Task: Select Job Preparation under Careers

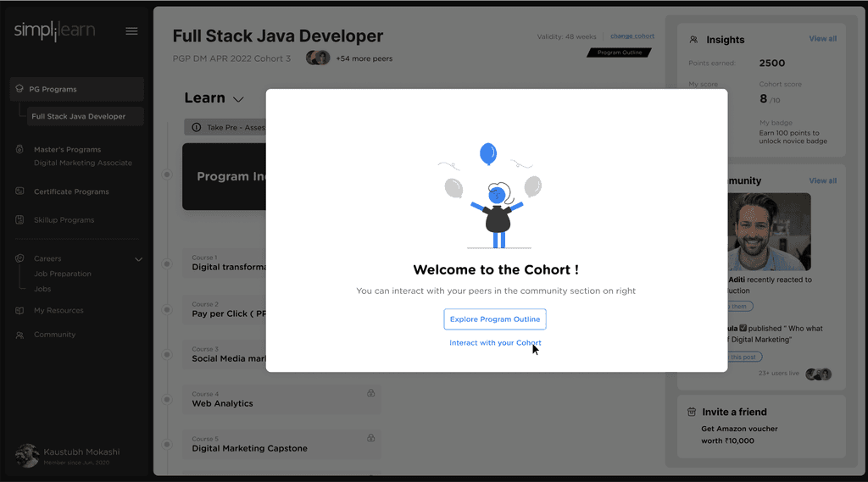Action: coord(63,274)
